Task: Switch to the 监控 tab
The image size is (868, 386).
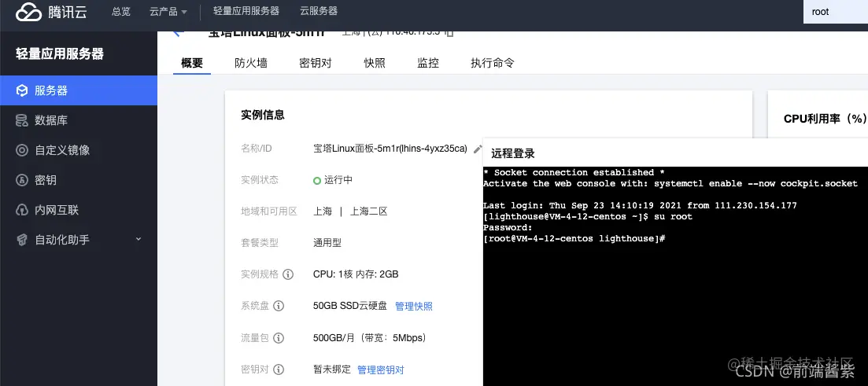Action: (428, 63)
